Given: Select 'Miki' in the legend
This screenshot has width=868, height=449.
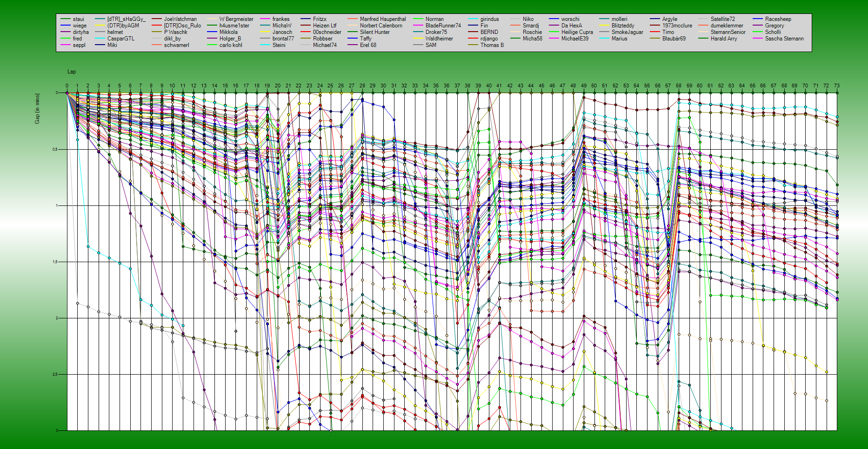Looking at the screenshot, I should (x=106, y=45).
